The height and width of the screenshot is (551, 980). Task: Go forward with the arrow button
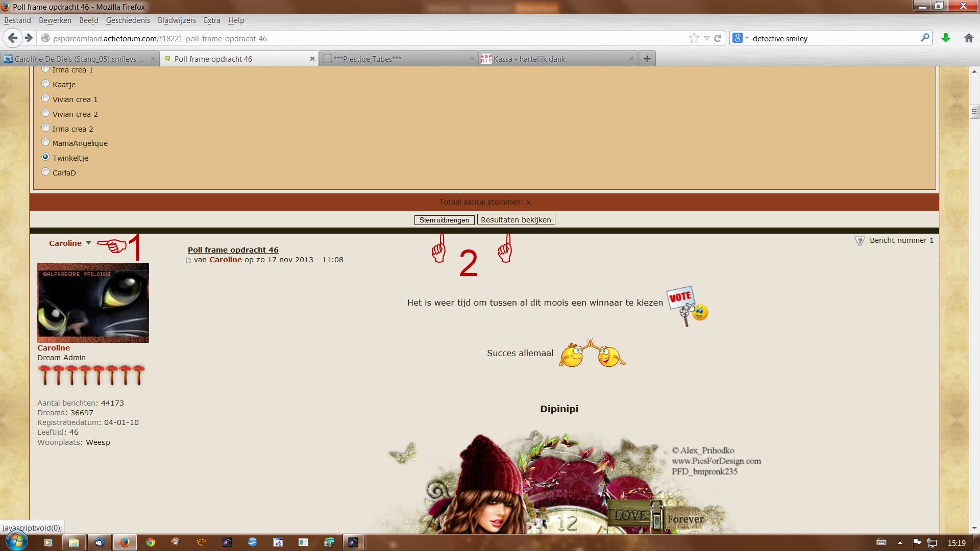pyautogui.click(x=29, y=38)
